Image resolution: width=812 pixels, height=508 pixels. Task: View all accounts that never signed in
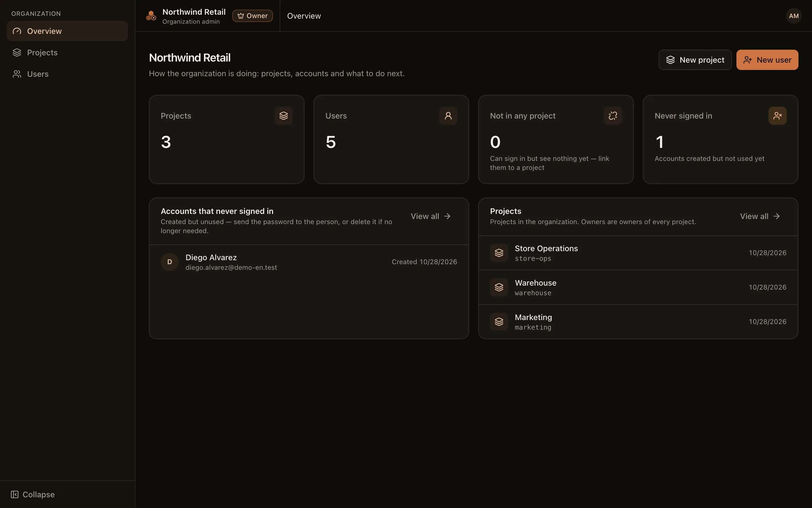point(431,216)
